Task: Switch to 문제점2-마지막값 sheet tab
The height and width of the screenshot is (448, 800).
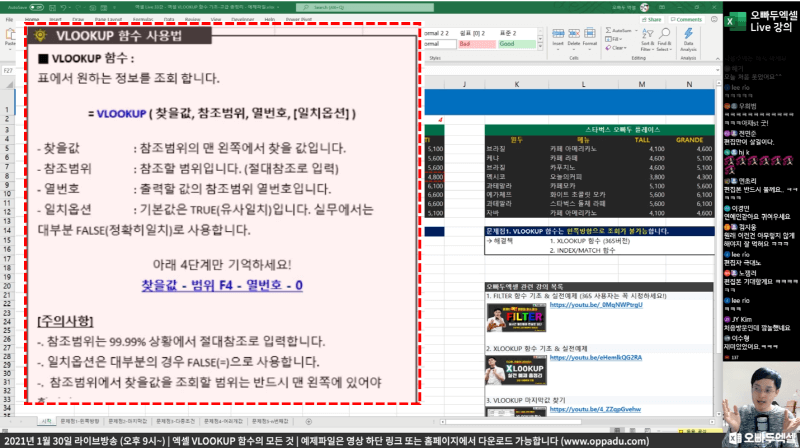Action: [x=128, y=421]
